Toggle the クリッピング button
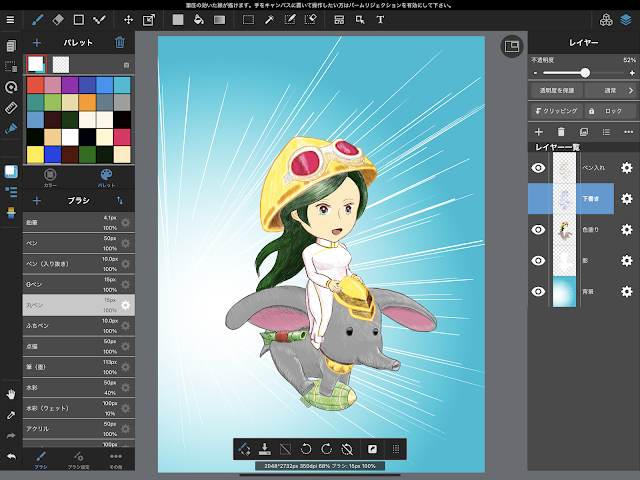 (x=557, y=111)
